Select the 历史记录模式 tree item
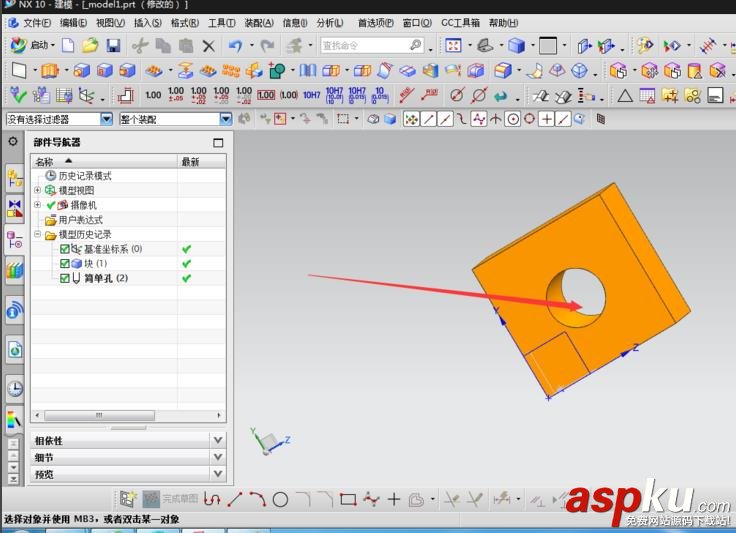Image resolution: width=736 pixels, height=533 pixels. pos(85,176)
